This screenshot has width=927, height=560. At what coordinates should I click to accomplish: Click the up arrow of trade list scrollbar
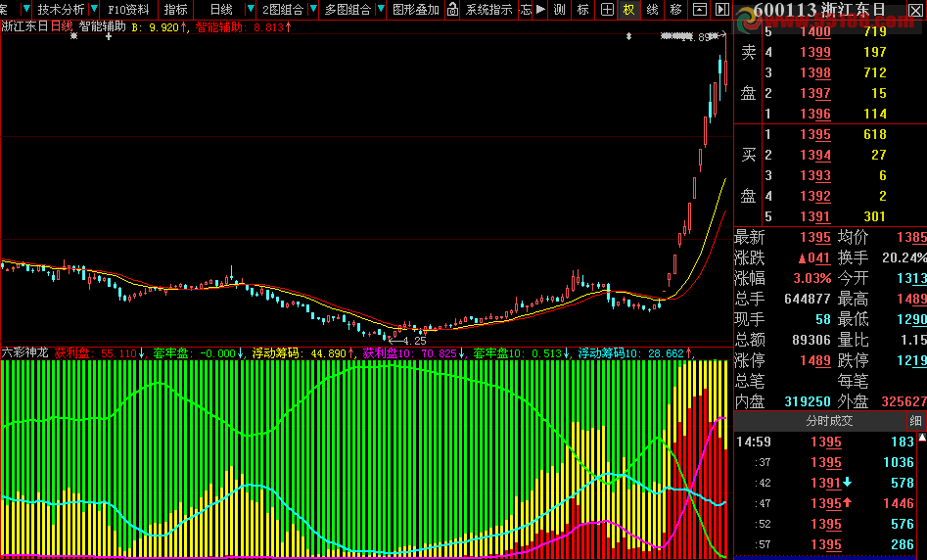click(x=922, y=438)
